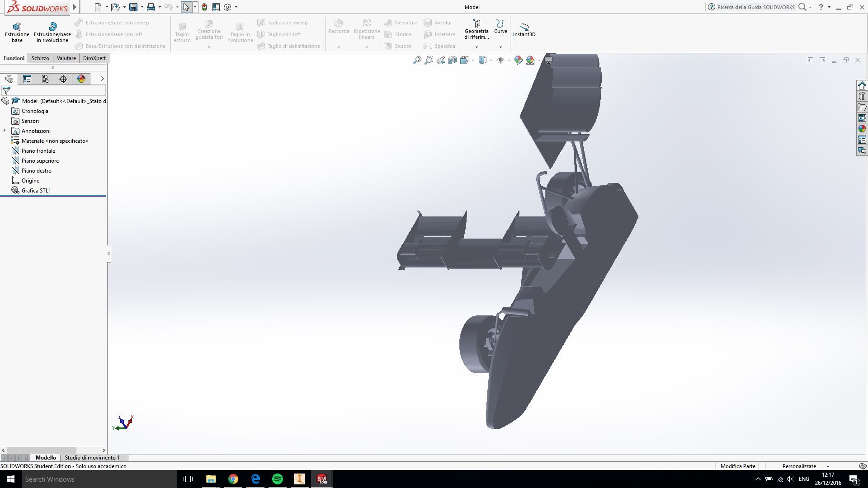Toggle Hide/Show Items eye icon

tap(500, 60)
